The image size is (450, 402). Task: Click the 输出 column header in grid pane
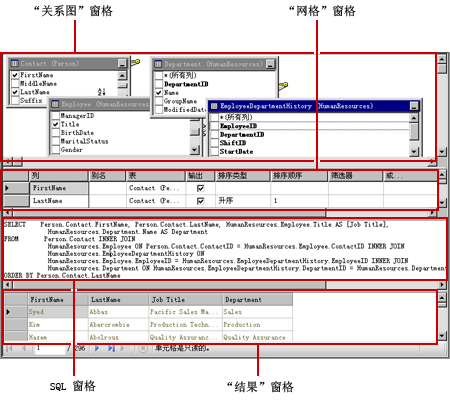pyautogui.click(x=200, y=176)
